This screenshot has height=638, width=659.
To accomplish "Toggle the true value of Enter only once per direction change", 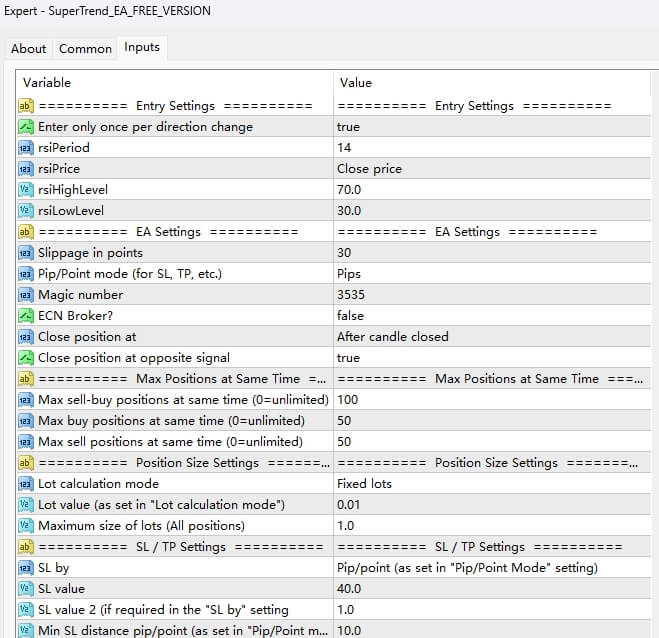I will [x=492, y=127].
